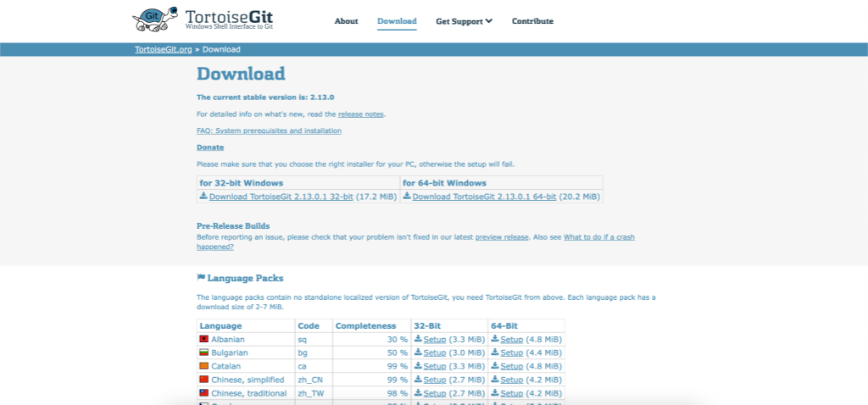Click the Catalan flag icon
Screen dimensions: 868x405
click(x=203, y=367)
